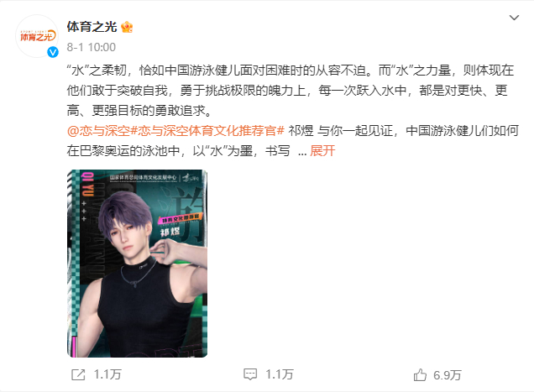
Task: Expand full post text with 展开
Action: point(322,150)
